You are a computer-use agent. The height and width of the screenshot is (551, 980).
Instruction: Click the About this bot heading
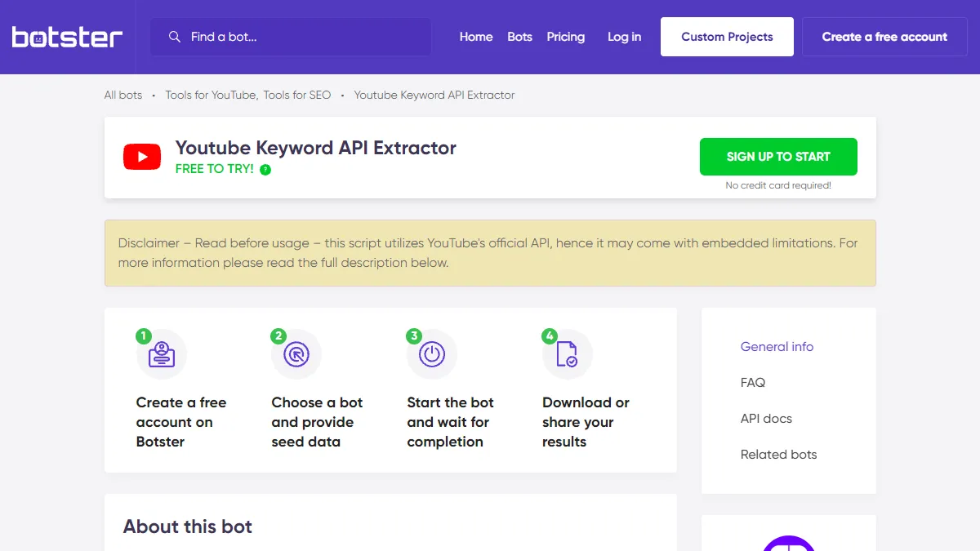pyautogui.click(x=188, y=527)
